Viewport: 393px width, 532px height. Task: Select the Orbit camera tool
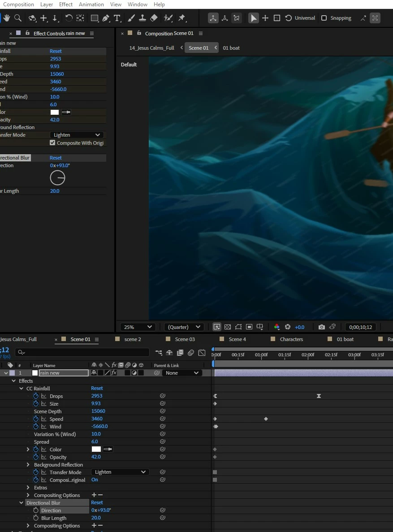pos(32,18)
